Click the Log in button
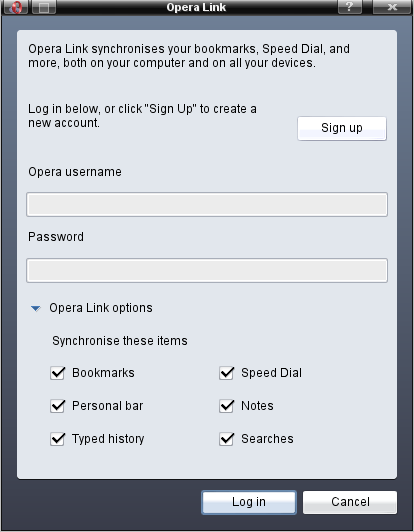The height and width of the screenshot is (532, 414). 249,502
